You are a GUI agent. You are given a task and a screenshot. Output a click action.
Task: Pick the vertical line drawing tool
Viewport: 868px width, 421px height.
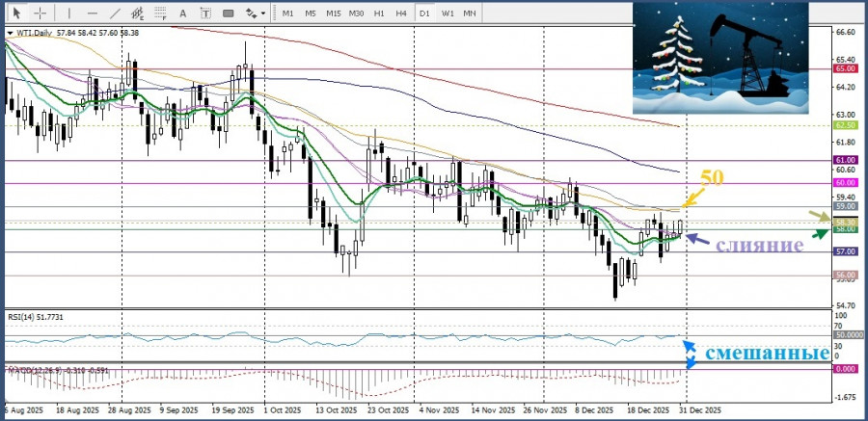coord(67,13)
